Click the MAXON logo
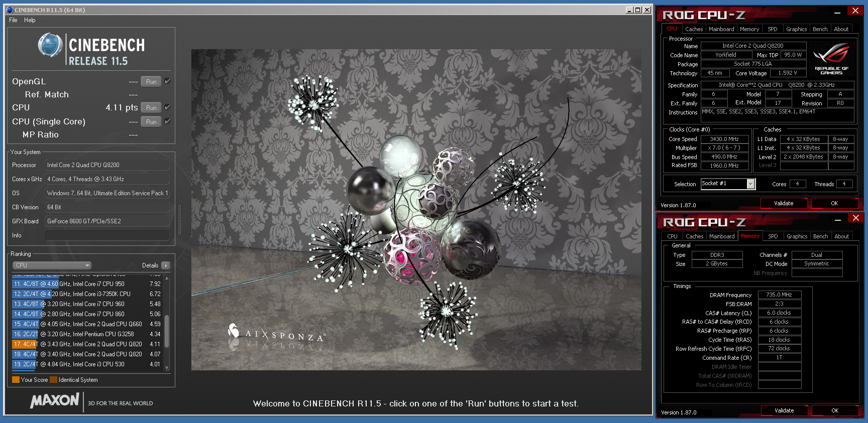868x423 pixels. [x=55, y=400]
